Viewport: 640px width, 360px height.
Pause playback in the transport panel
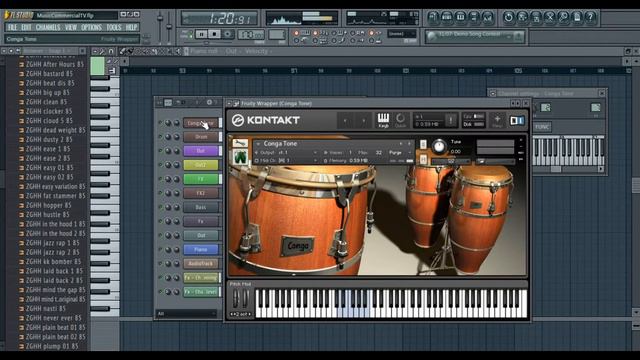coord(201,34)
